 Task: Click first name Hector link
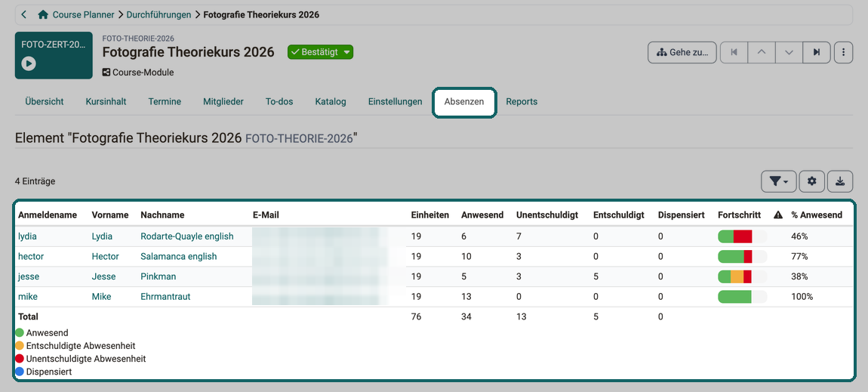(105, 256)
